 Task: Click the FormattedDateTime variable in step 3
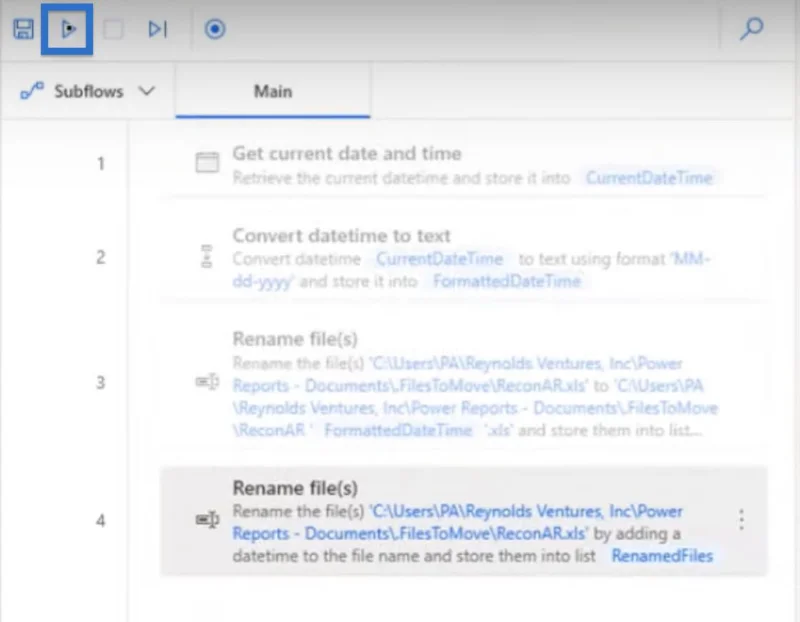tap(398, 430)
